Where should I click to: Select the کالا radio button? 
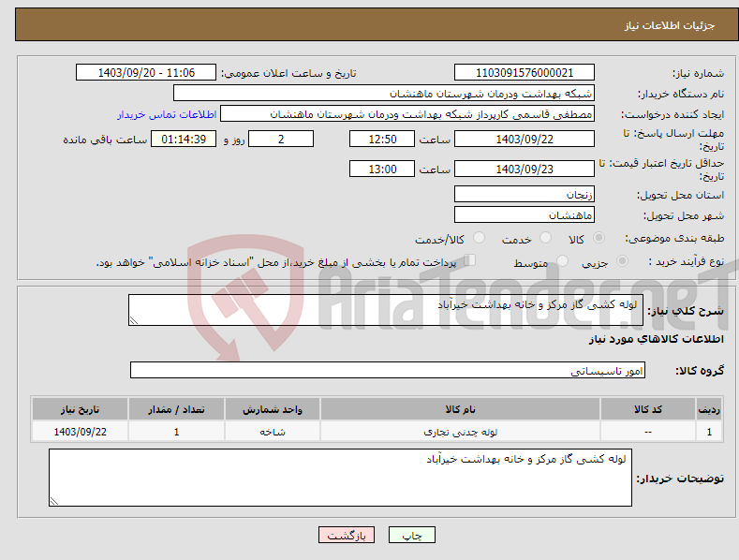click(x=599, y=238)
